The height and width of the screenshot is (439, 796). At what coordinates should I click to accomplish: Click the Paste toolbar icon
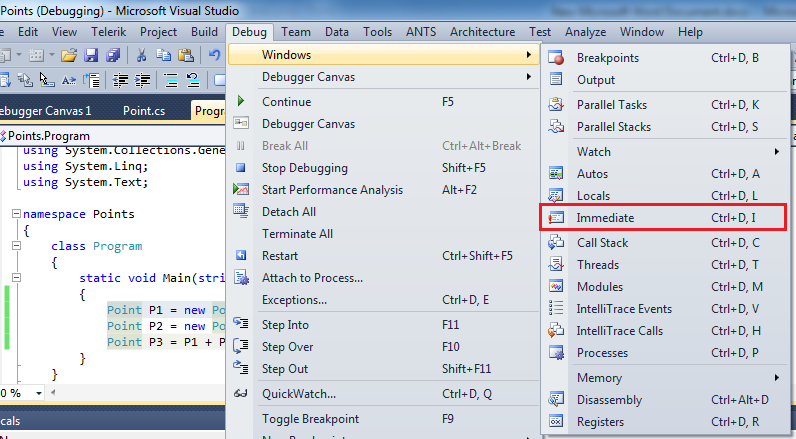click(x=186, y=54)
